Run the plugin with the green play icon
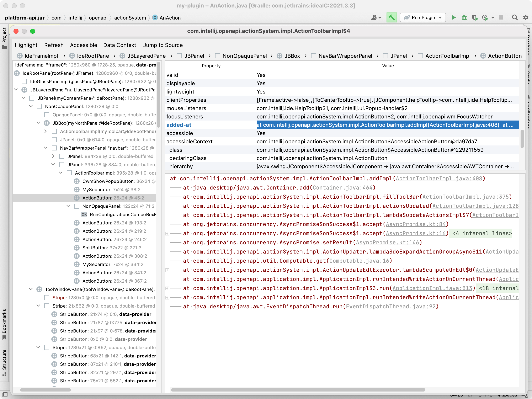Screen dimensions: 532x399 [x=453, y=17]
